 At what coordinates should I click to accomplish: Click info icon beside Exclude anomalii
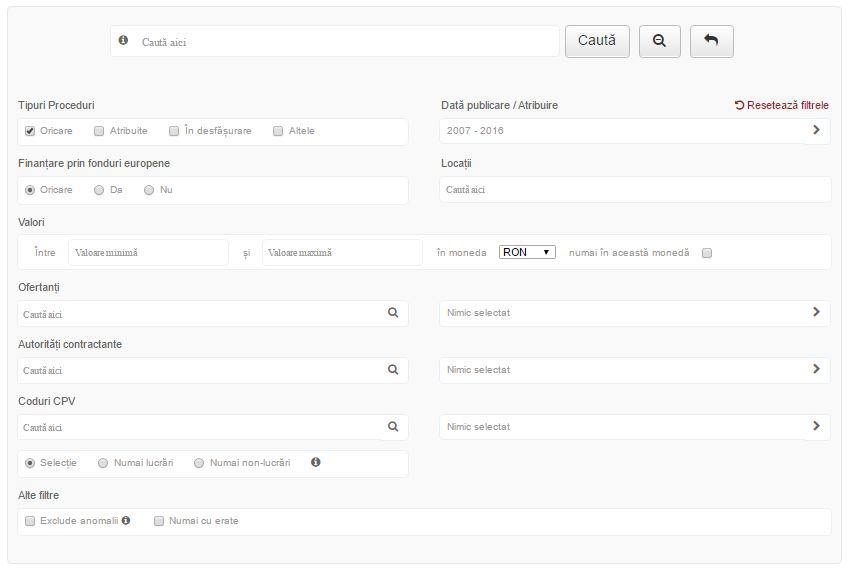tap(126, 520)
